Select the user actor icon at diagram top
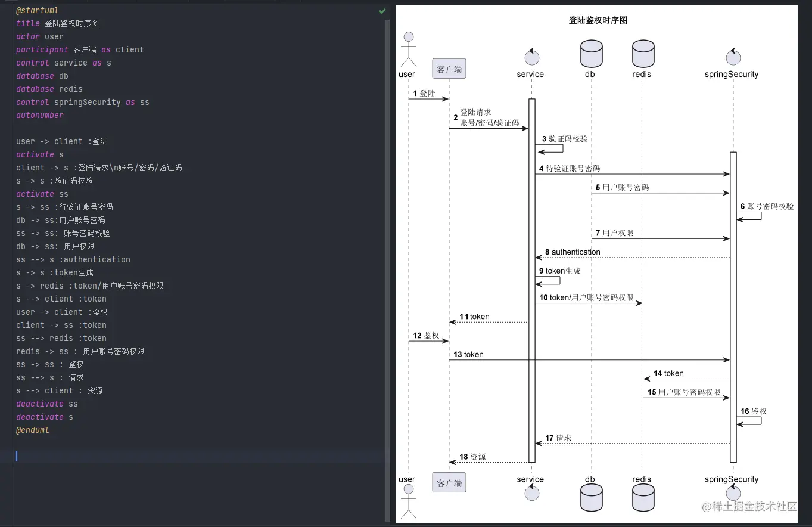The width and height of the screenshot is (812, 527). 408,49
